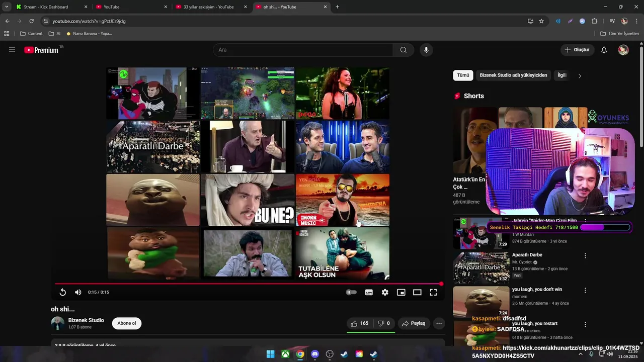The image size is (644, 362).
Task: Enable theater mode view
Action: coord(417,292)
